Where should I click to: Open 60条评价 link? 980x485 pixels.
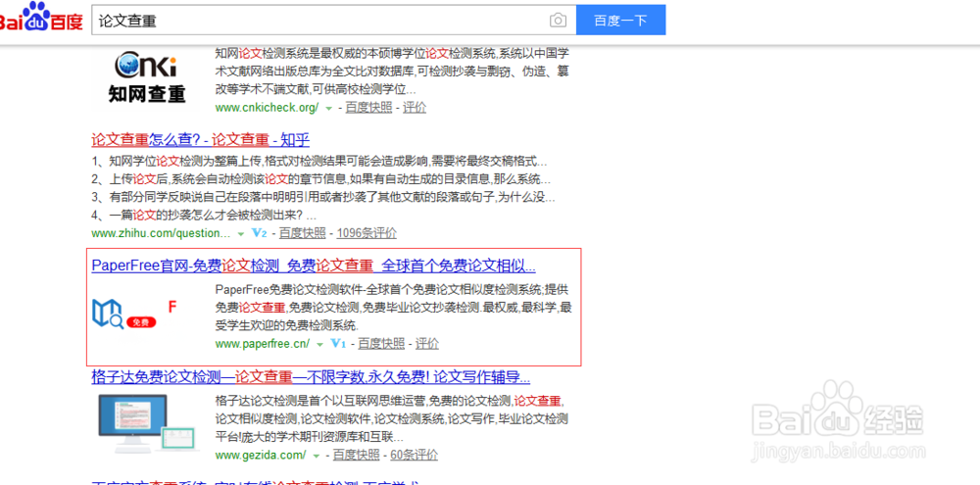tap(414, 455)
